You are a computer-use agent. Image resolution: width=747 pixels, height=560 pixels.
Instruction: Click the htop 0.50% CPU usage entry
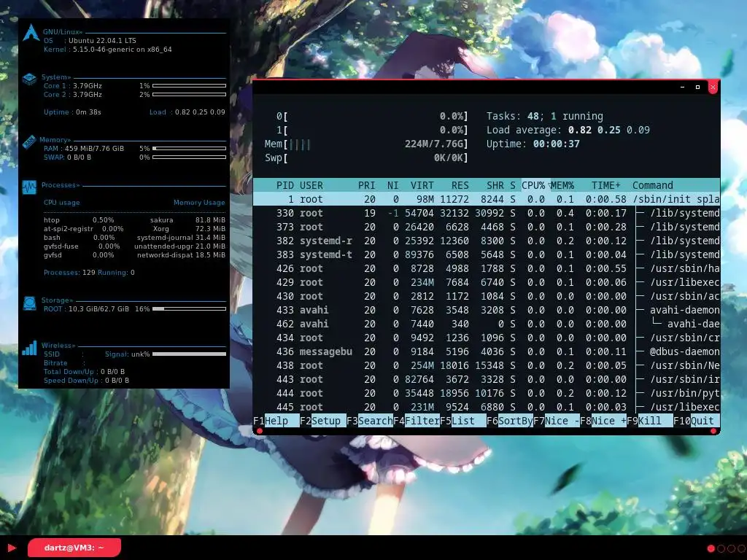point(79,220)
